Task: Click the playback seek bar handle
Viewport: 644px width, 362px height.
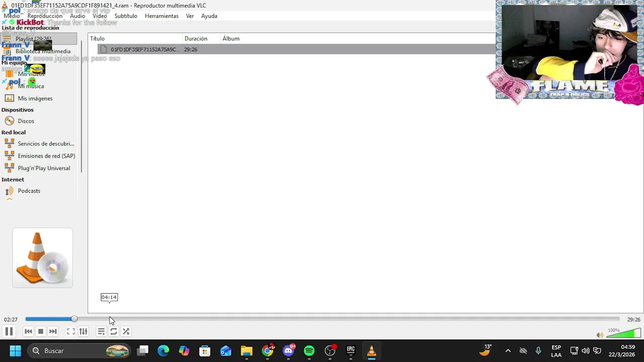Action: [x=74, y=319]
